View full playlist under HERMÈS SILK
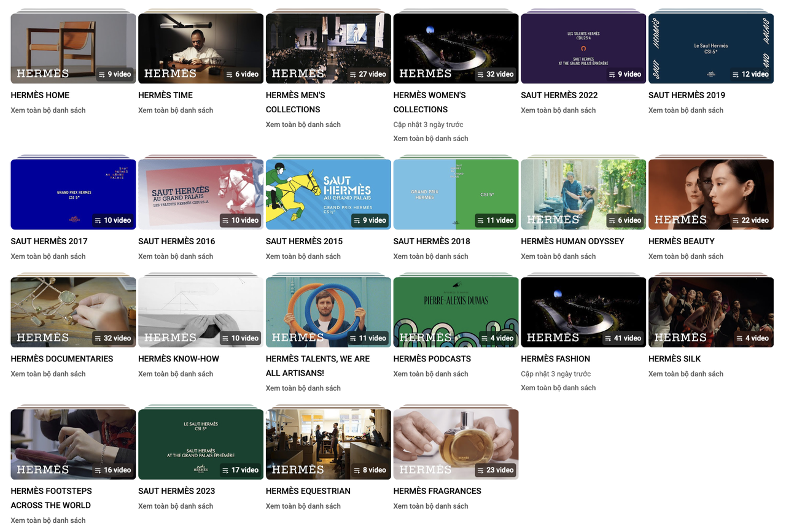 point(686,374)
